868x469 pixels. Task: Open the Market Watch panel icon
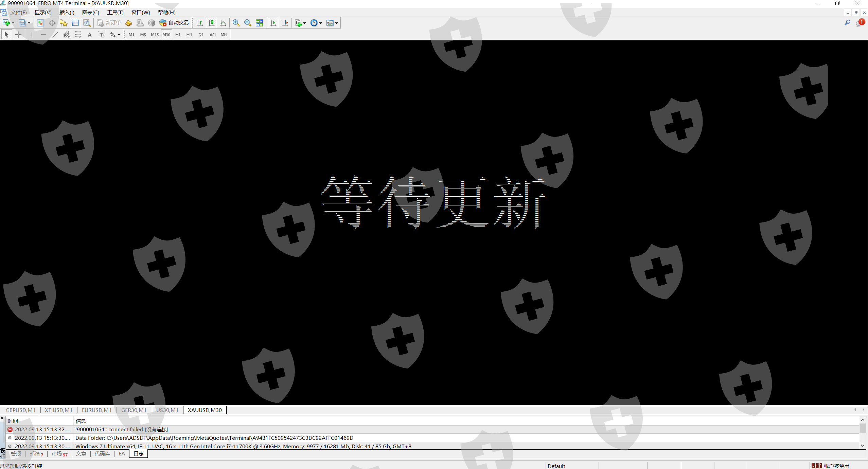pyautogui.click(x=40, y=23)
